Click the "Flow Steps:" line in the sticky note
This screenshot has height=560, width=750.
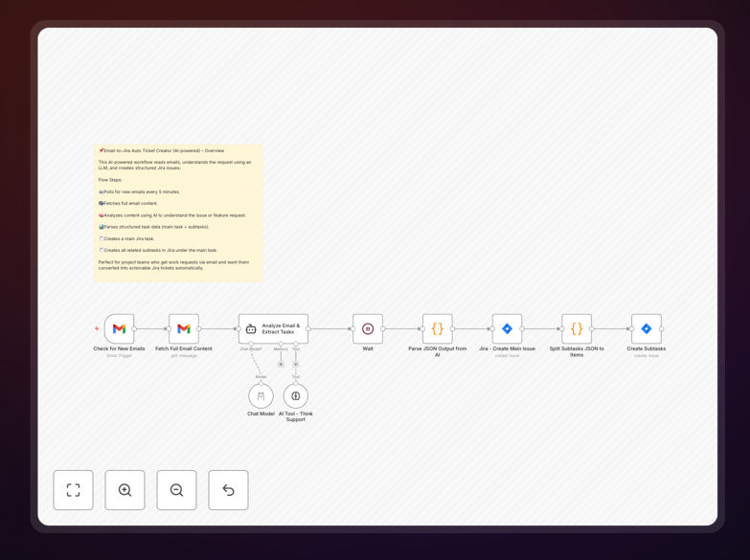[x=110, y=180]
